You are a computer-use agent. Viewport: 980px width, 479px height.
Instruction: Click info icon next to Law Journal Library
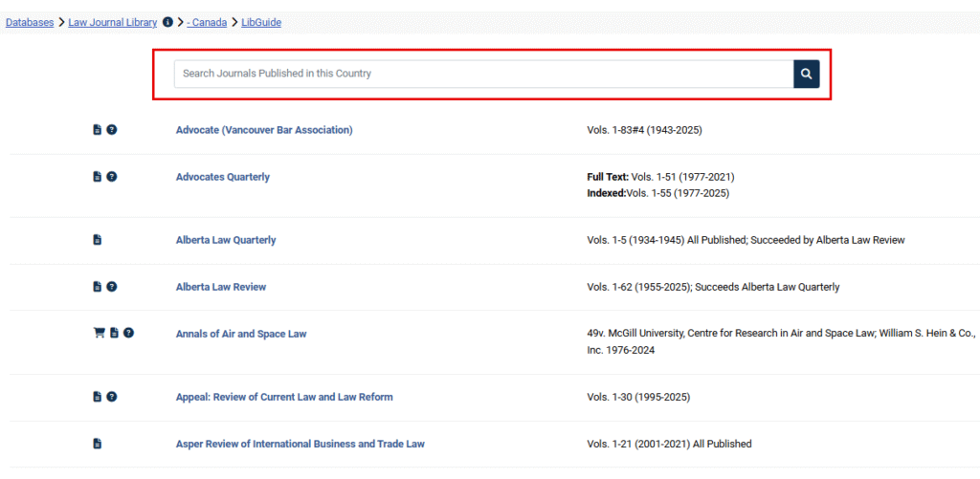click(168, 22)
